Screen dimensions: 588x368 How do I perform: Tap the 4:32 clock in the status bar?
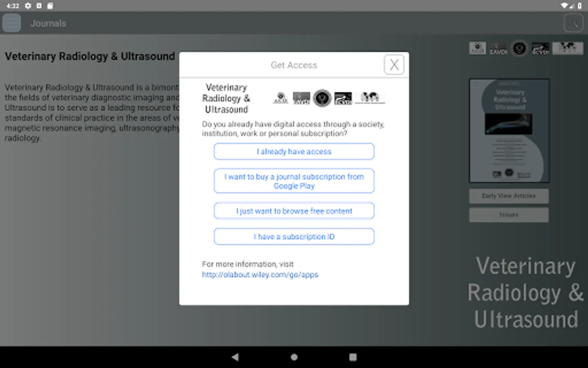13,6
